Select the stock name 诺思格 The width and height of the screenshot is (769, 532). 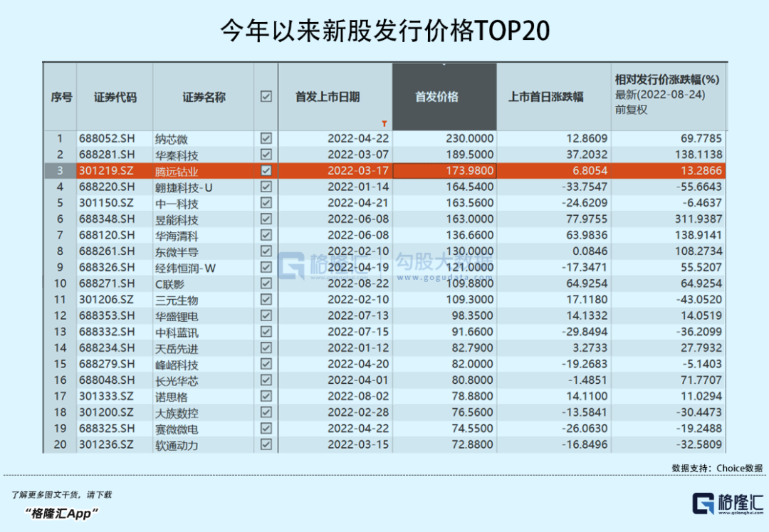click(171, 397)
